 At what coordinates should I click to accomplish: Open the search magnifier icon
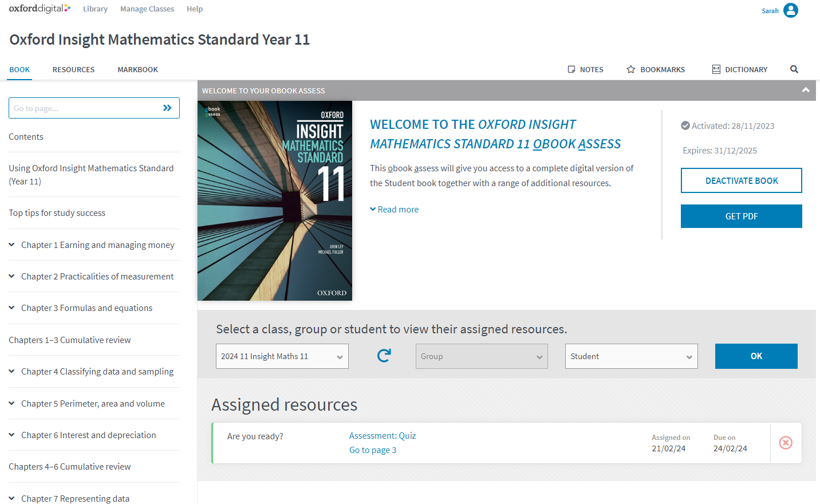794,69
